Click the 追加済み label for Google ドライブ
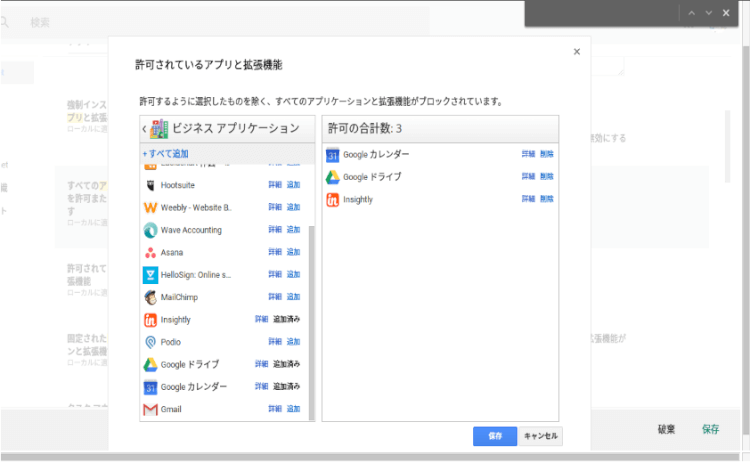The height and width of the screenshot is (463, 750). (287, 364)
